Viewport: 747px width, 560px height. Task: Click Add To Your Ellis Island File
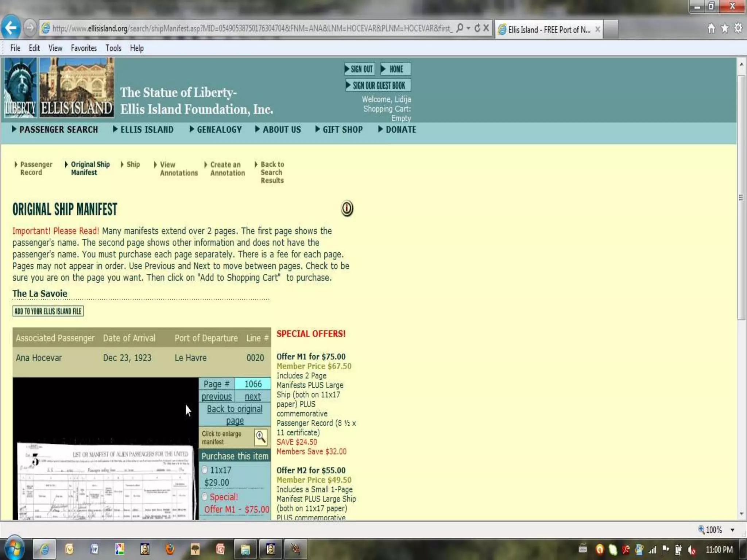pos(48,311)
